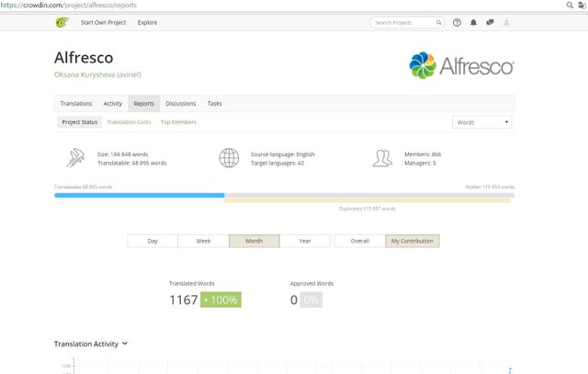Click the Explore navigation link
The width and height of the screenshot is (588, 374).
point(147,22)
